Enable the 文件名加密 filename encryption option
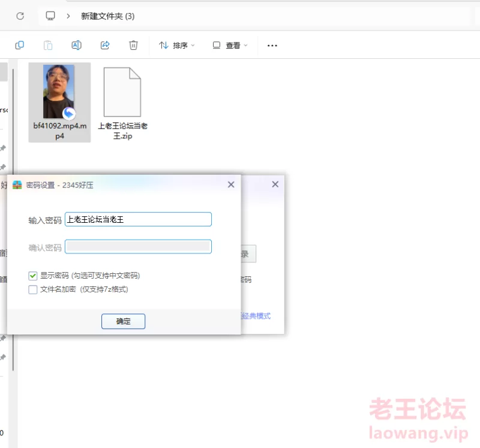The height and width of the screenshot is (448, 480). [33, 290]
